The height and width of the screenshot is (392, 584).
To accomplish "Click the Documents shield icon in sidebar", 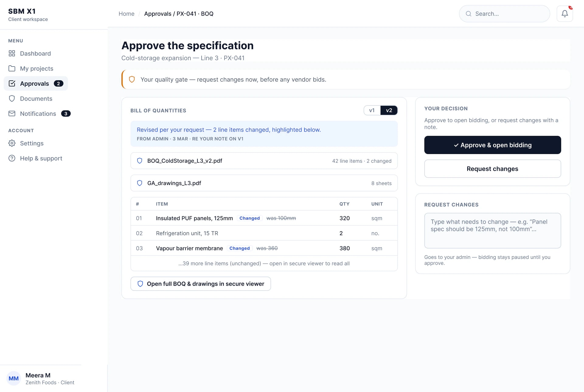I will tap(12, 98).
